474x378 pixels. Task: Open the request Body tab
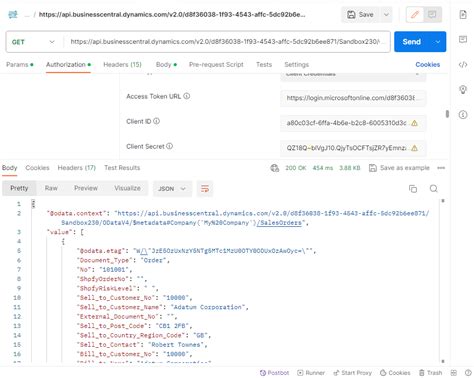[166, 65]
